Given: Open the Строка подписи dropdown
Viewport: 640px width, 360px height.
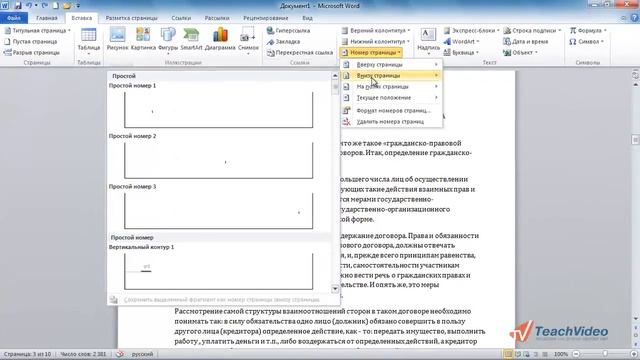Looking at the screenshot, I should 532,31.
